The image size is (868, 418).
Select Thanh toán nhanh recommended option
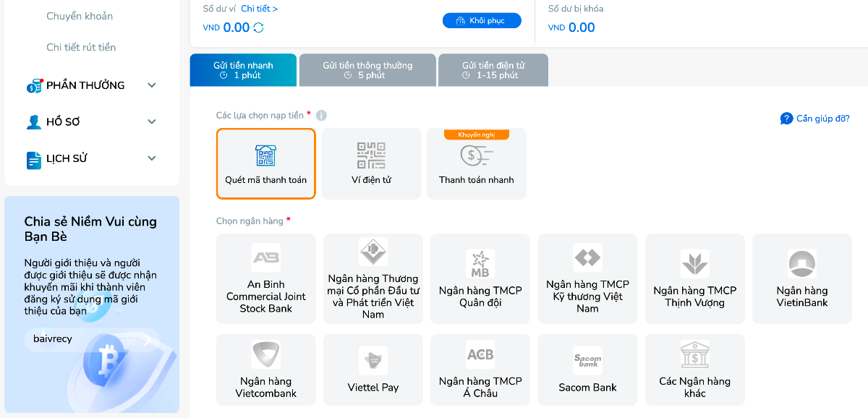[476, 165]
